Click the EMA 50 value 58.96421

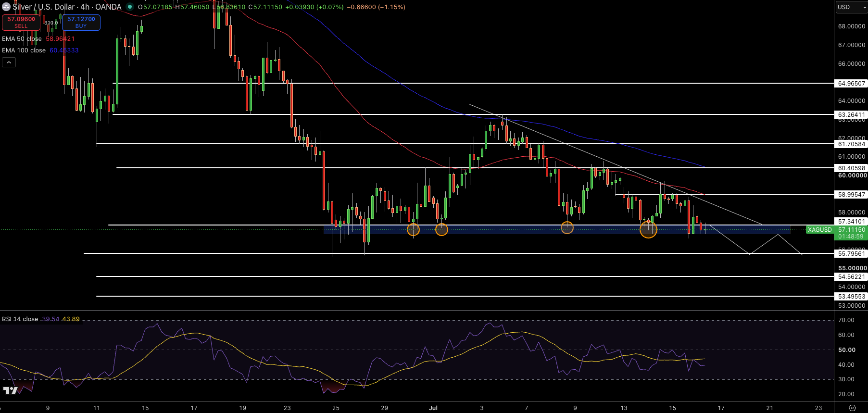(60, 39)
